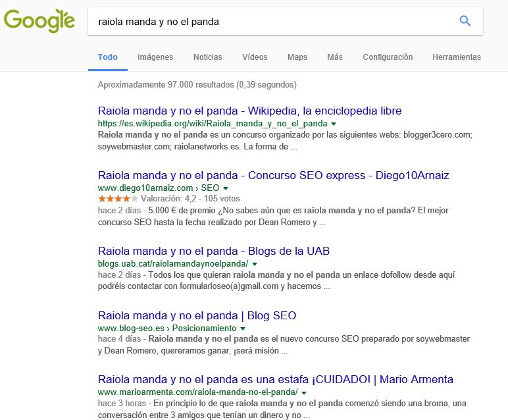Click the Google logo
The image size is (508, 420).
(x=39, y=21)
